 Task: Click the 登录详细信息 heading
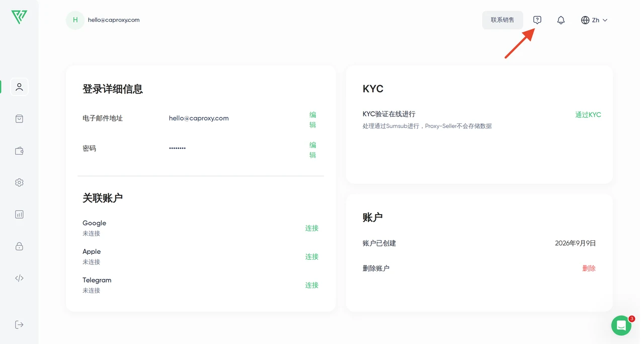pyautogui.click(x=113, y=89)
